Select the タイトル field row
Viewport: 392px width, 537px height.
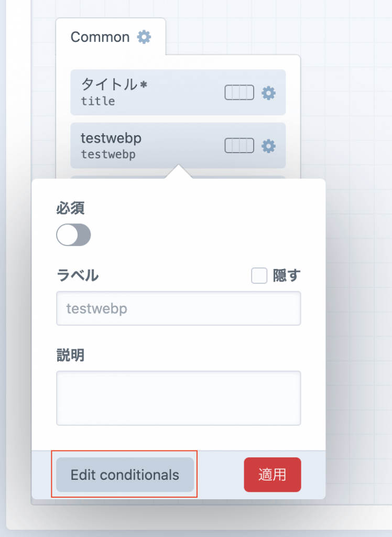(x=157, y=92)
